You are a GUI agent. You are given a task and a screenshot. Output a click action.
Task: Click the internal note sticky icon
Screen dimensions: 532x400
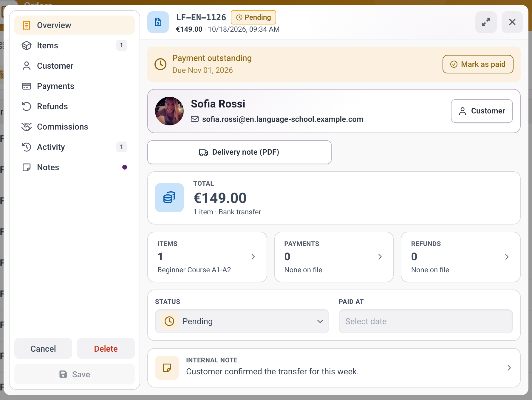(167, 368)
